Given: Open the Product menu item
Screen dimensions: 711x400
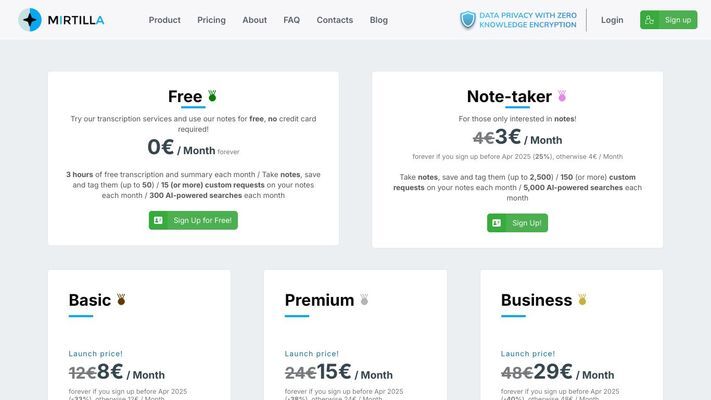Looking at the screenshot, I should [x=165, y=20].
